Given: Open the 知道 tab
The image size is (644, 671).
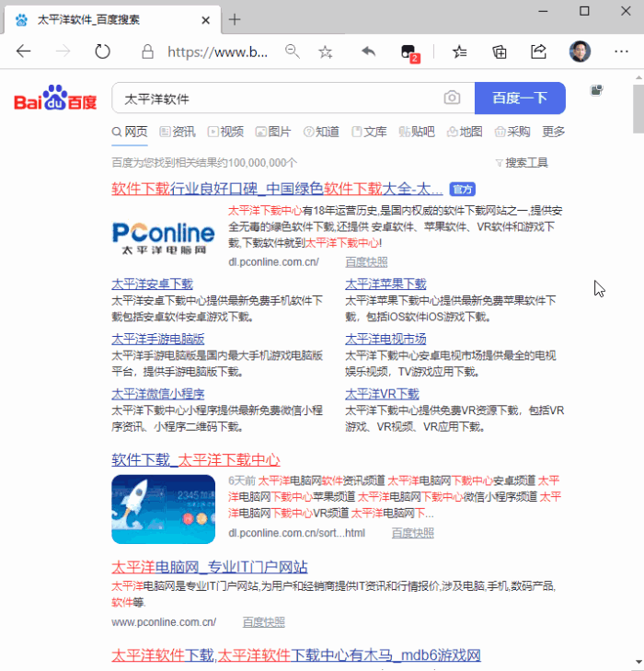Looking at the screenshot, I should (321, 132).
